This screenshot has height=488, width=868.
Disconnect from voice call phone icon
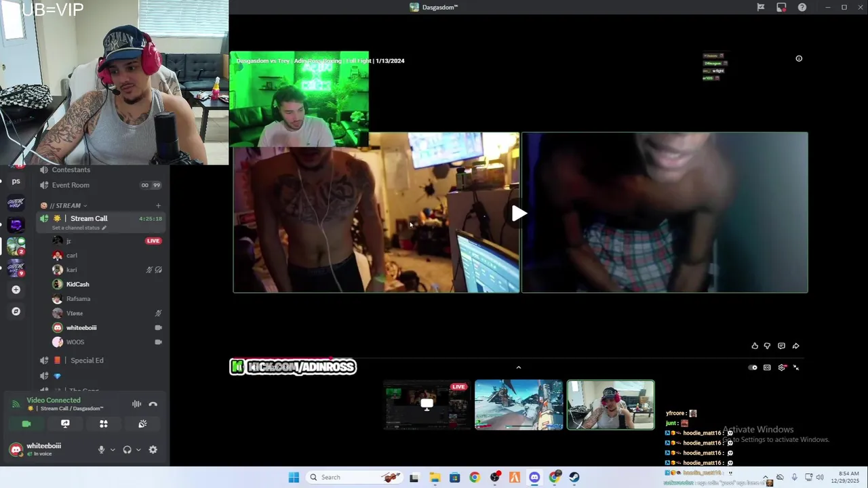click(153, 404)
